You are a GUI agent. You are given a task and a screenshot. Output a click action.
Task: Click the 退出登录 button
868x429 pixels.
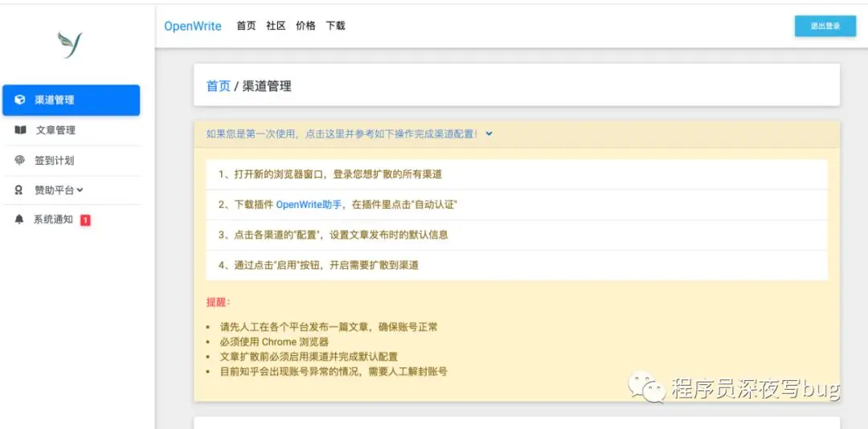pos(825,26)
